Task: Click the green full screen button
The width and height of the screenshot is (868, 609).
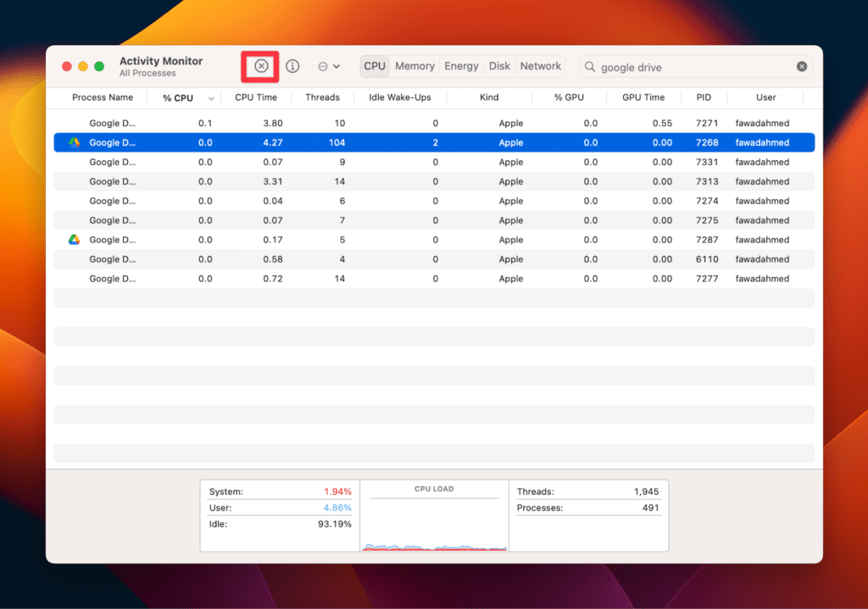Action: (x=99, y=66)
